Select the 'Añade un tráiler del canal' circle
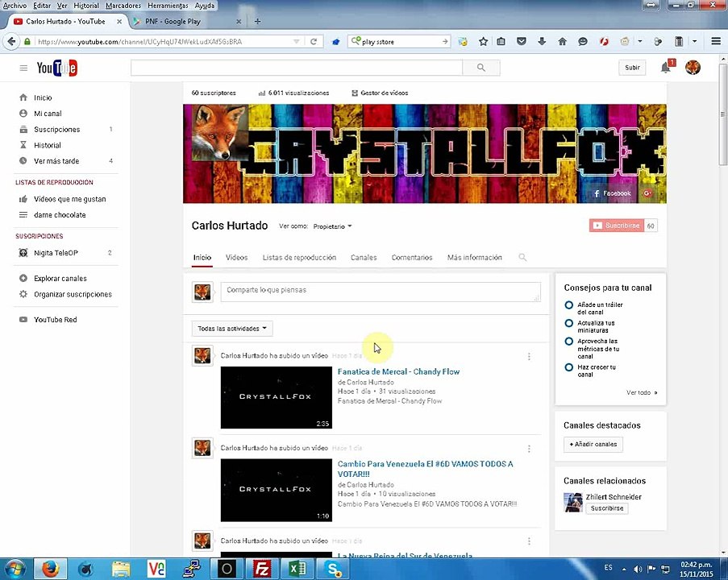This screenshot has width=728, height=580. point(568,304)
